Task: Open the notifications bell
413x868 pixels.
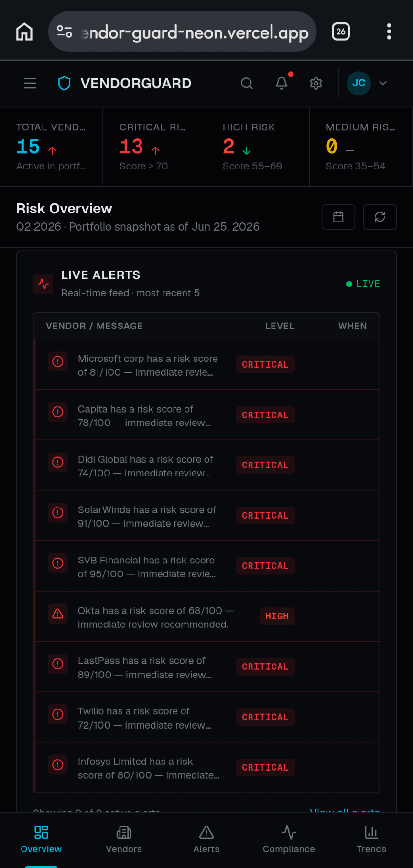Action: [282, 83]
